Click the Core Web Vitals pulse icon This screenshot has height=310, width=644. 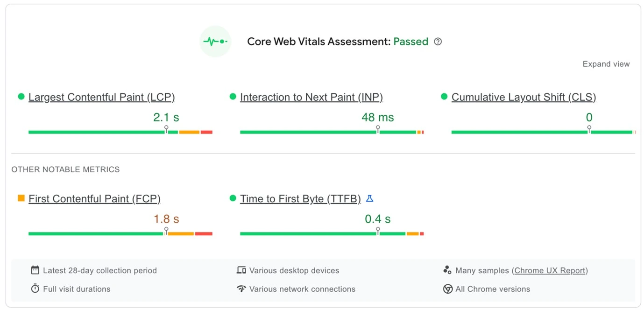click(x=215, y=42)
